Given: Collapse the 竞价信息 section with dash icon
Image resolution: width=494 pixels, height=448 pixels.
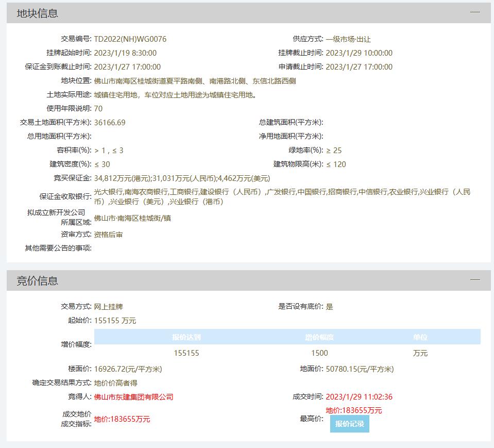Looking at the screenshot, I should click(x=474, y=280).
